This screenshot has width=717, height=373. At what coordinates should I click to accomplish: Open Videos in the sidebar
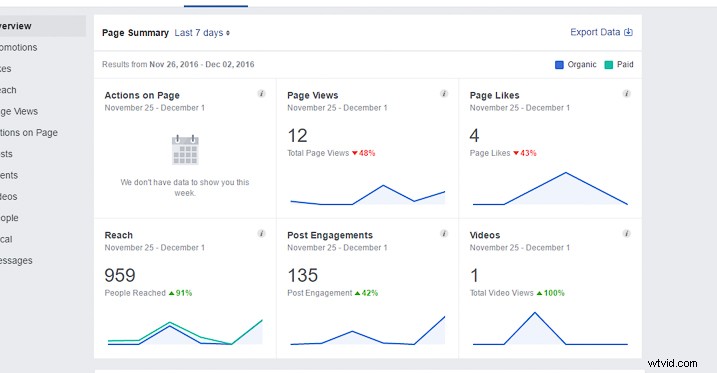(9, 197)
